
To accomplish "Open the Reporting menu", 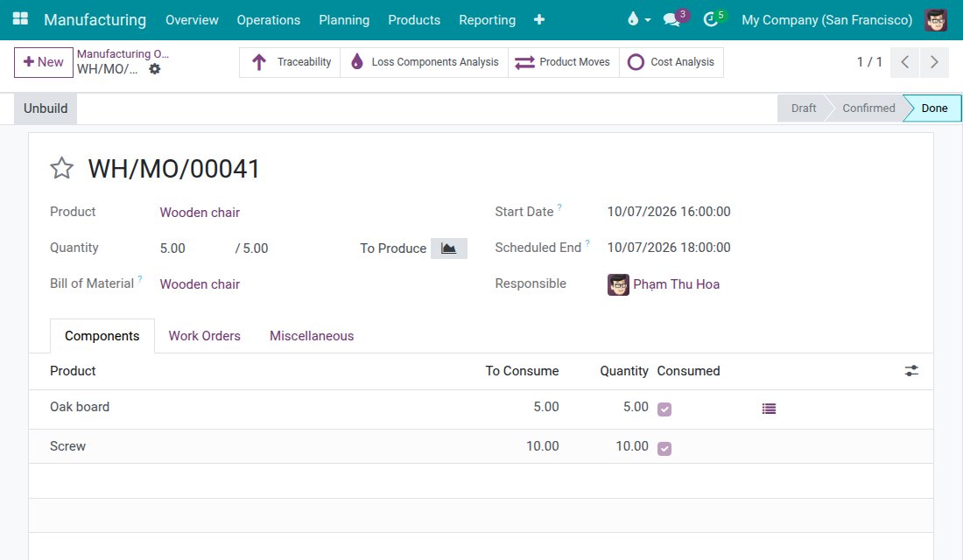I will click(487, 19).
